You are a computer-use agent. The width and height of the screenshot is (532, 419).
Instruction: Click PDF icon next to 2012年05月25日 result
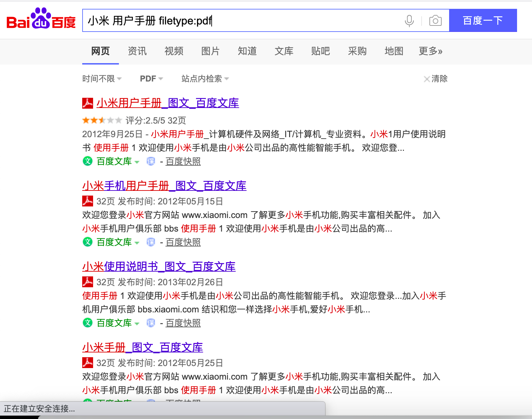88,363
